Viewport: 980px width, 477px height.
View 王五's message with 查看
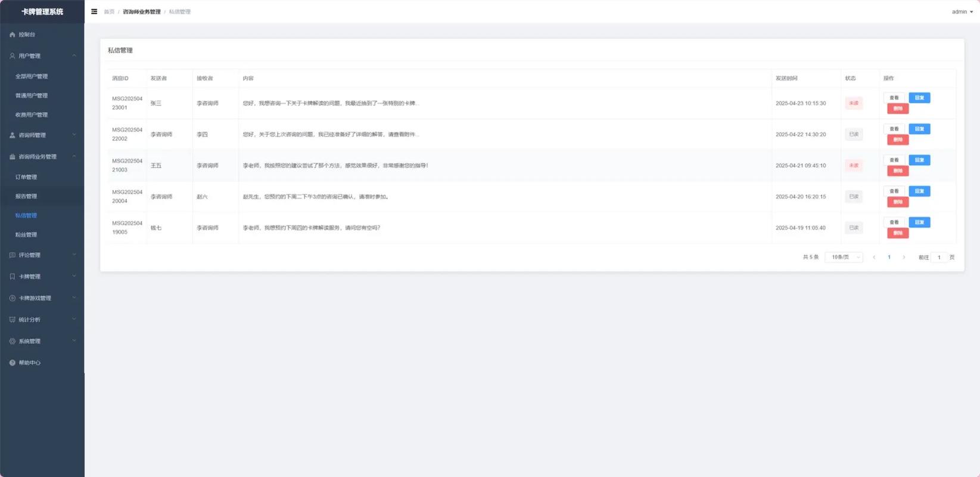894,160
